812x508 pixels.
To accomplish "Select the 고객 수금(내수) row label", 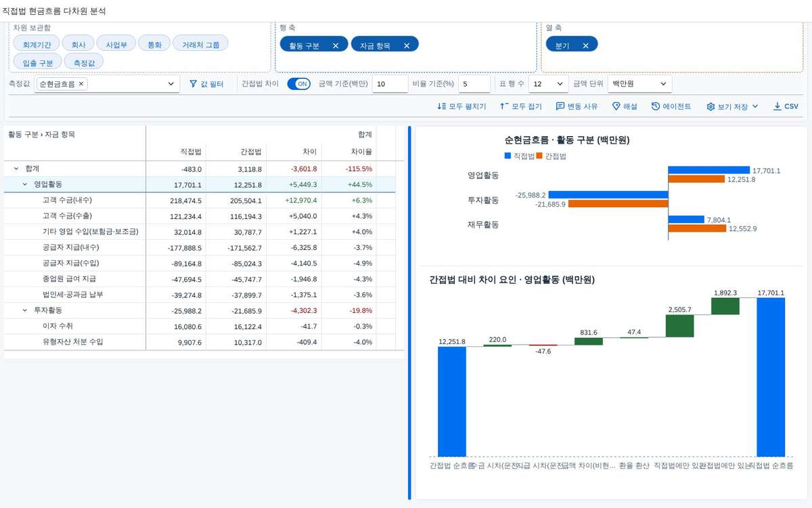I will point(67,200).
